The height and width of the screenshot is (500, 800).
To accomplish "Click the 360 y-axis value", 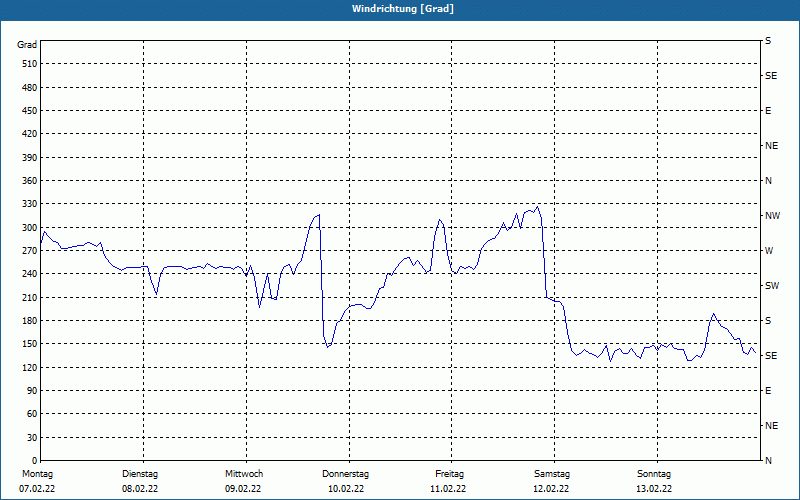I will [30, 181].
